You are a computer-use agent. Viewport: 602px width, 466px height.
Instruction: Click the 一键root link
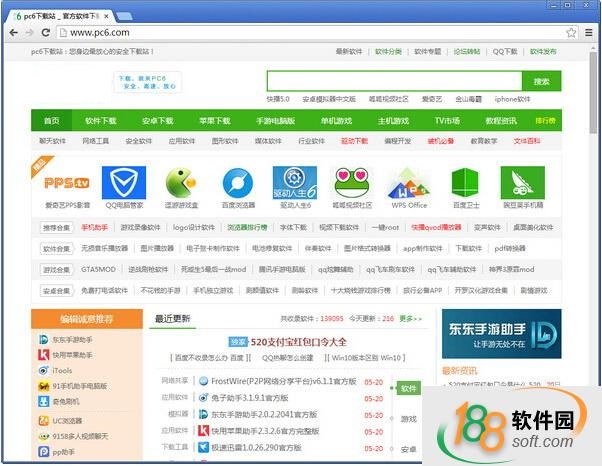pos(385,227)
